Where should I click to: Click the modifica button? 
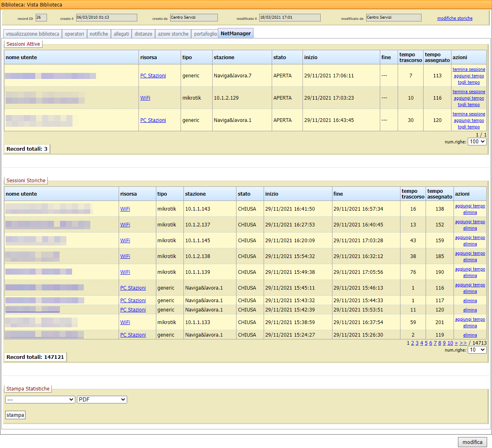click(x=472, y=442)
